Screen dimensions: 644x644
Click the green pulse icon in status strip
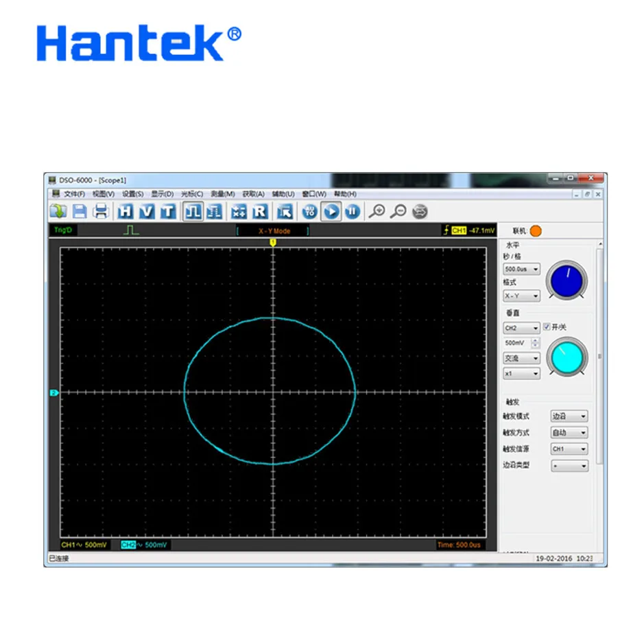[x=131, y=230]
